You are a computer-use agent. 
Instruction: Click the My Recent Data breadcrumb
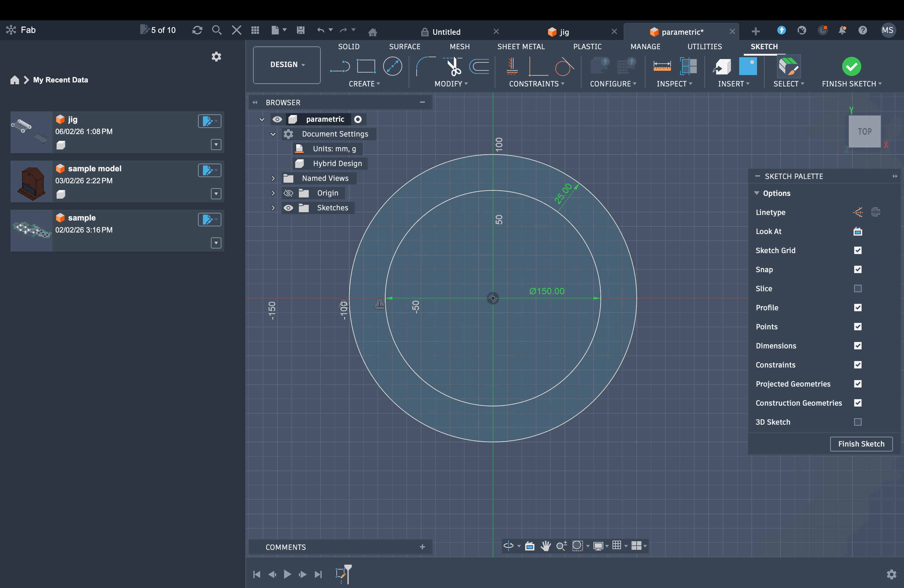pos(60,80)
